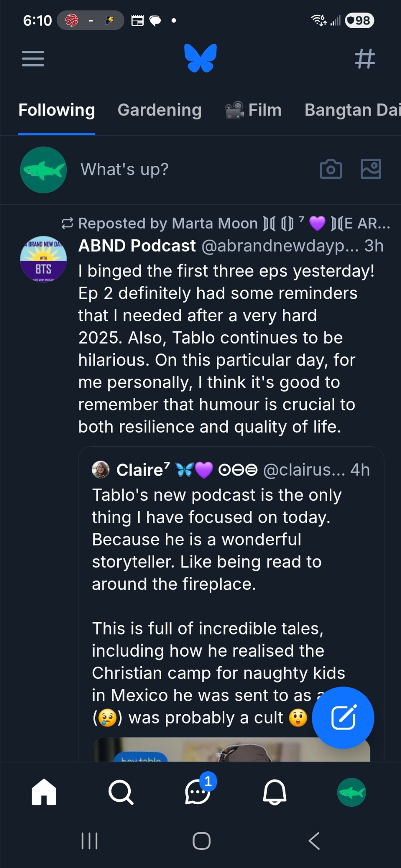The width and height of the screenshot is (401, 868).
Task: Open the search magnifier
Action: click(120, 792)
